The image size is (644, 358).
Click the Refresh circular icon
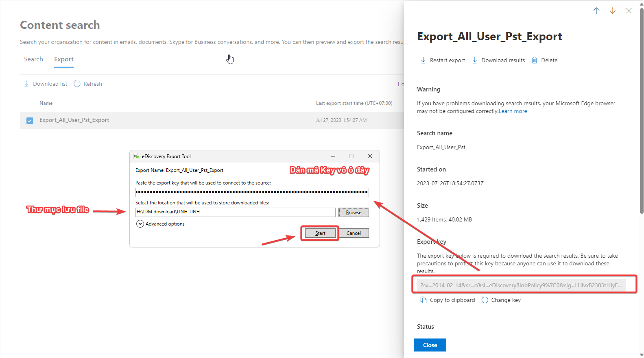77,84
